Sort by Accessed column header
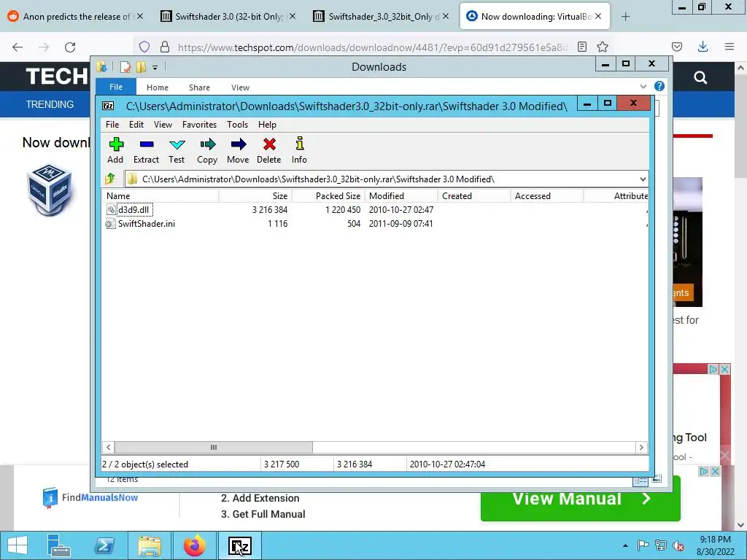The width and height of the screenshot is (747, 560). coord(547,195)
